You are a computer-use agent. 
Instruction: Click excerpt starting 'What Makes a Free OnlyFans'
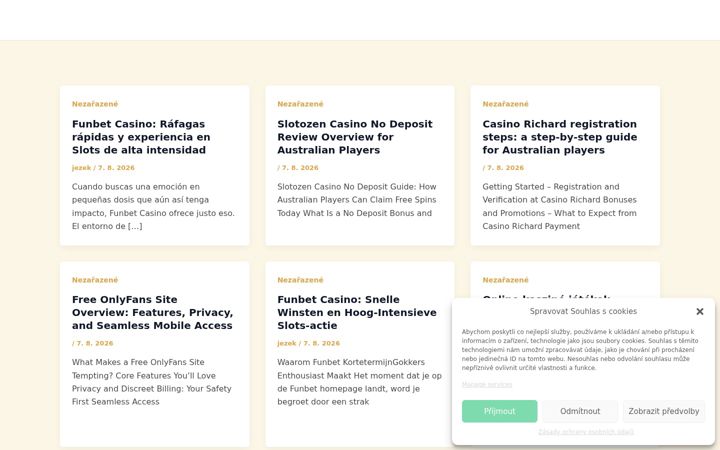[x=152, y=382]
